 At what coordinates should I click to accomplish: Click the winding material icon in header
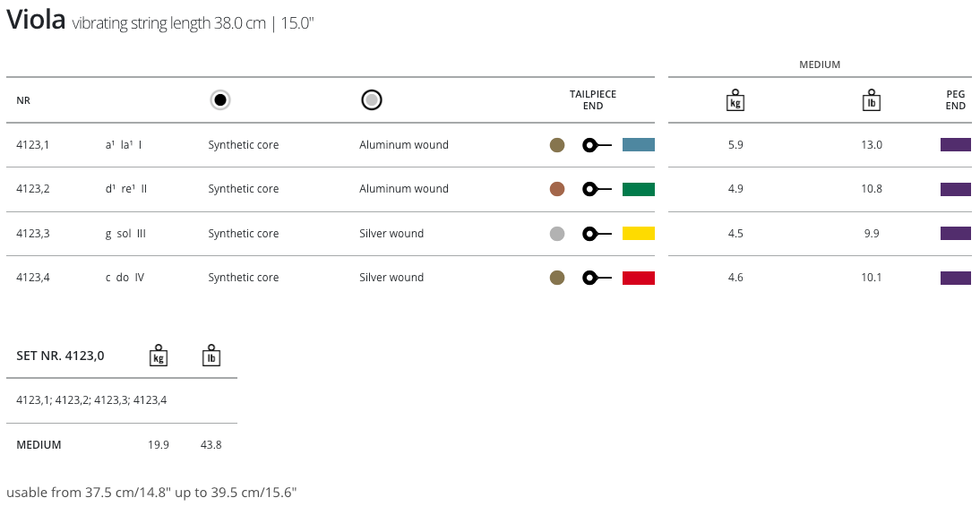[x=372, y=100]
